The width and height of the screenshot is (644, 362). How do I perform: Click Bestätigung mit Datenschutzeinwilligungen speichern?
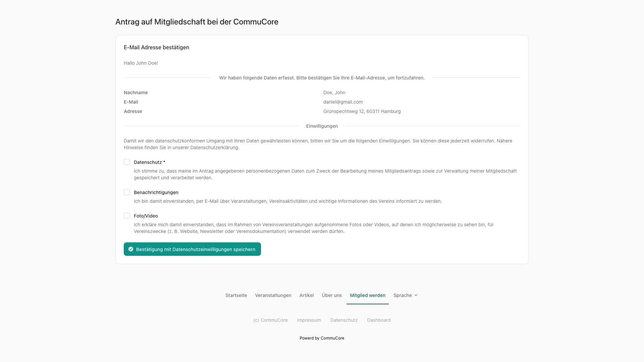(192, 249)
